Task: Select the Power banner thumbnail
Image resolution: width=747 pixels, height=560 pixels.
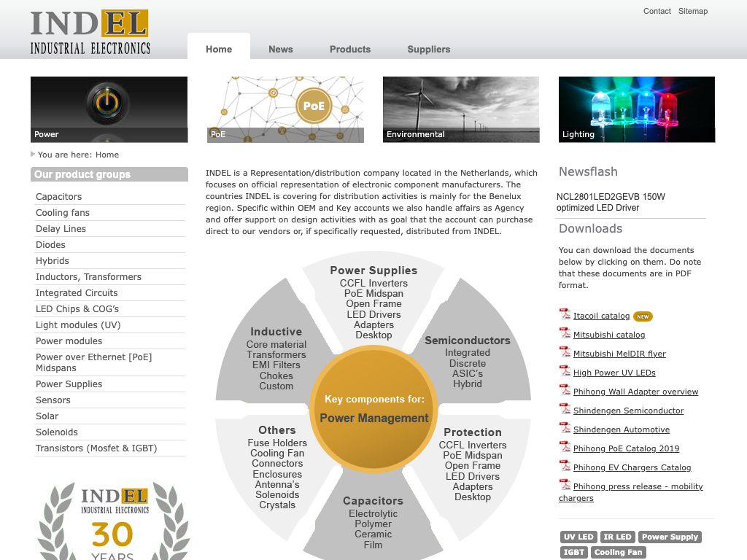Action: (x=109, y=109)
